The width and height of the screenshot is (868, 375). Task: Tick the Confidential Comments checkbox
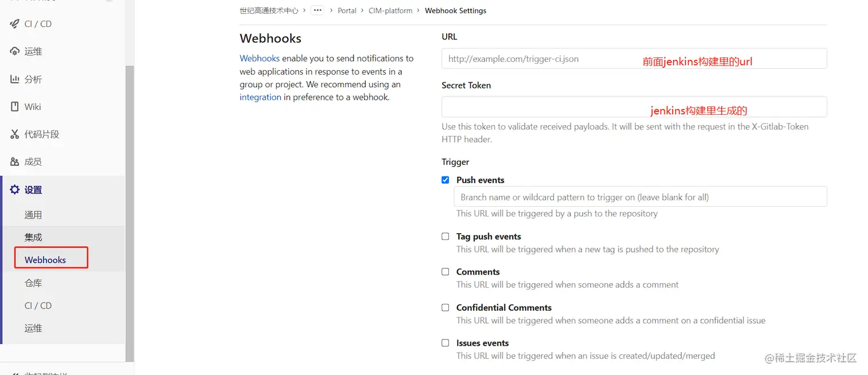point(445,307)
